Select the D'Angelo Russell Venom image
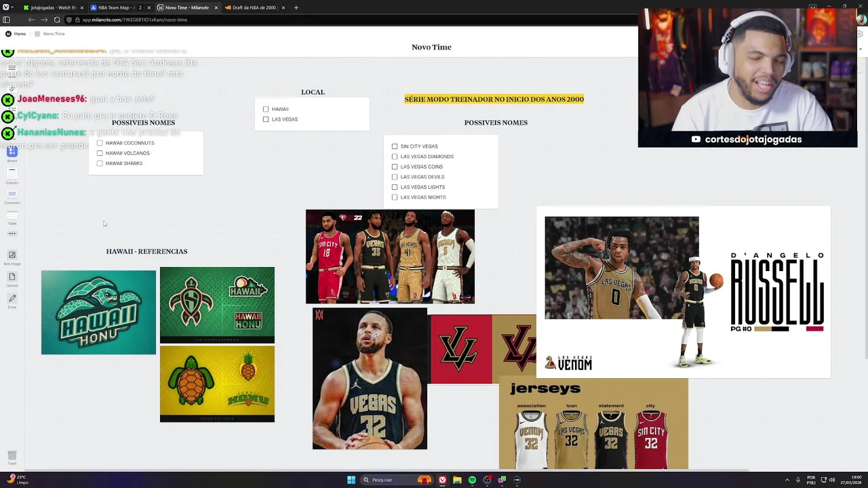The image size is (868, 488). click(x=684, y=292)
